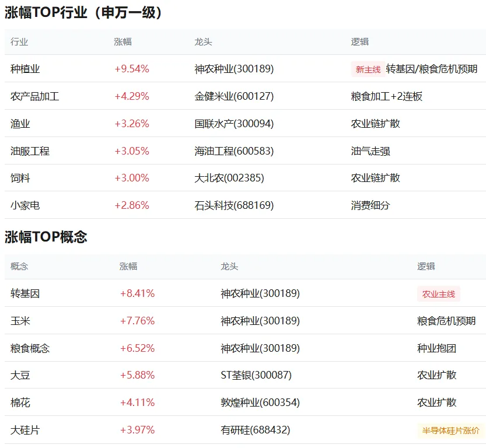This screenshot has width=486, height=448.
Task: Click the 农业主线 tag
Action: [439, 294]
